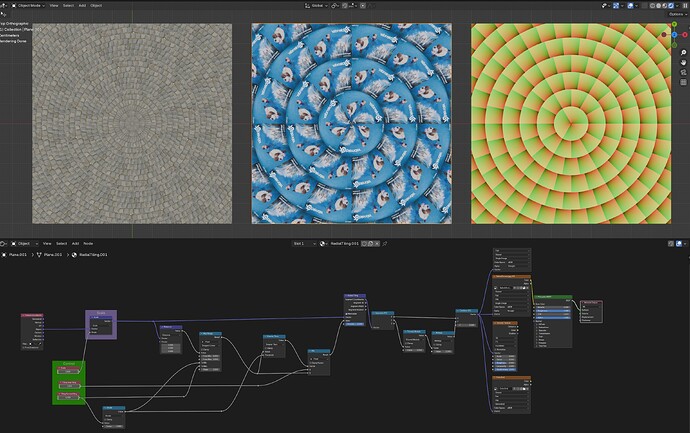The height and width of the screenshot is (433, 690).
Task: Toggle viewport overlays display
Action: coord(630,6)
